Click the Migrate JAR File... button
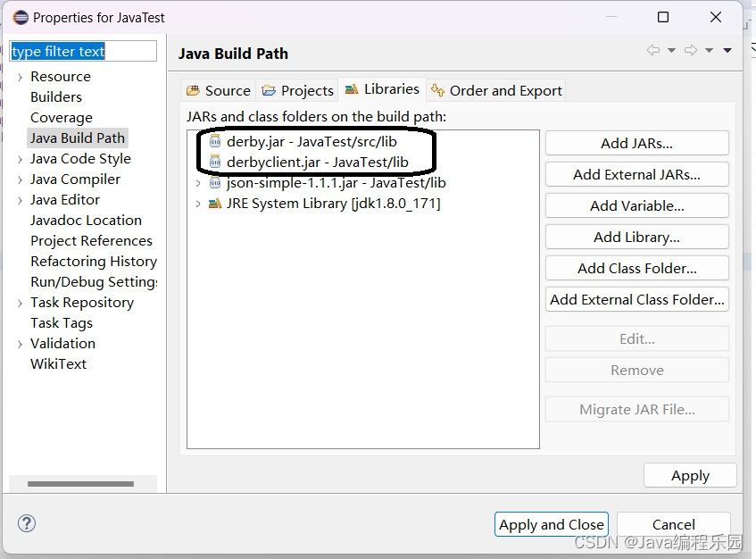756x559 pixels. click(637, 410)
